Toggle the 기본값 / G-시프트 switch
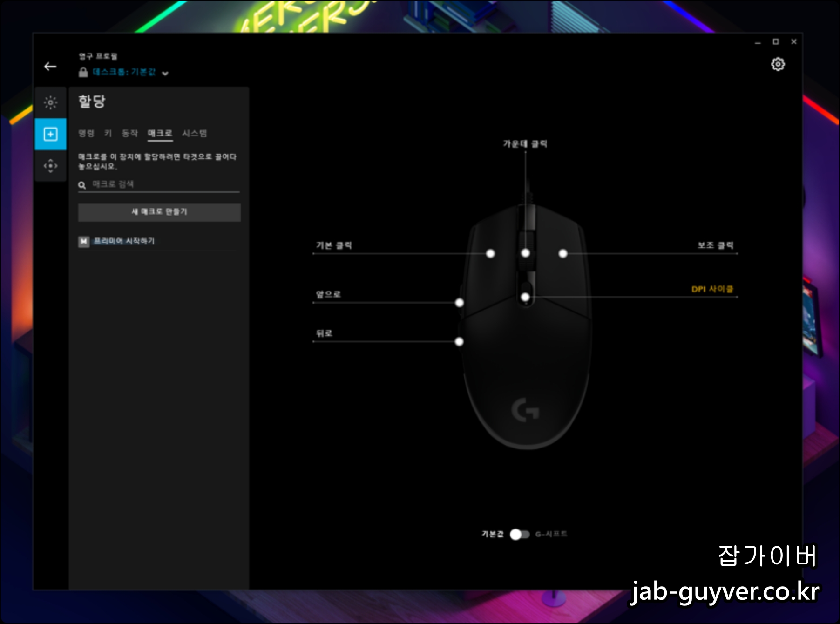Viewport: 840px width, 624px height. 520,534
